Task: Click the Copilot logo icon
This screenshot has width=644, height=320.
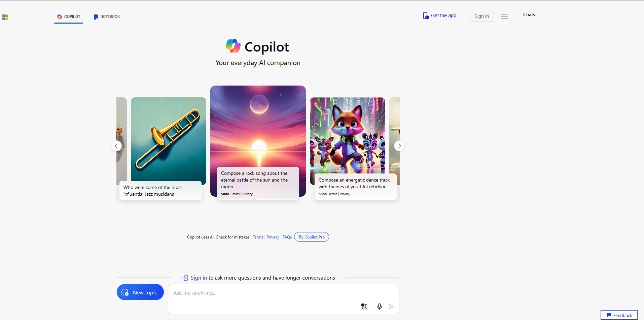Action: pos(233,46)
